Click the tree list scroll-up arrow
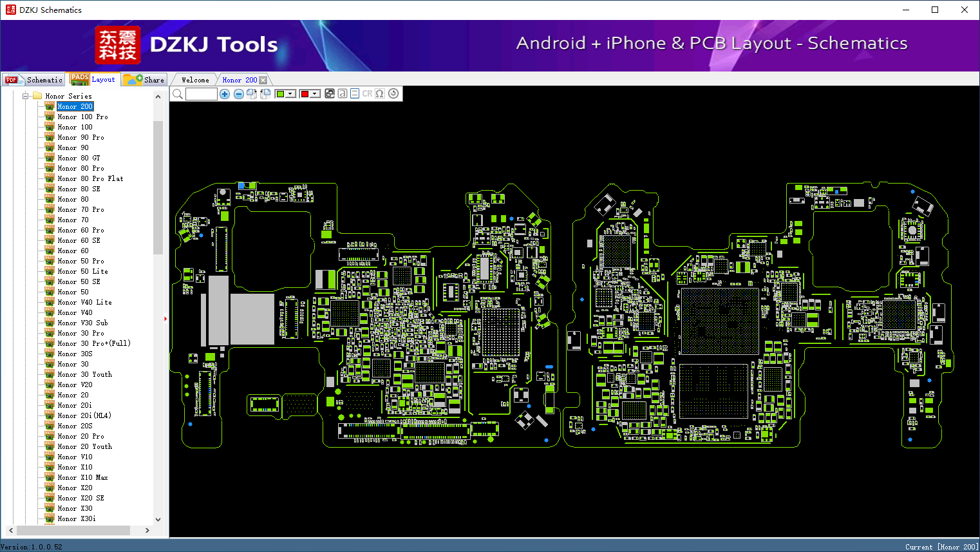Image resolution: width=980 pixels, height=552 pixels. tap(158, 97)
